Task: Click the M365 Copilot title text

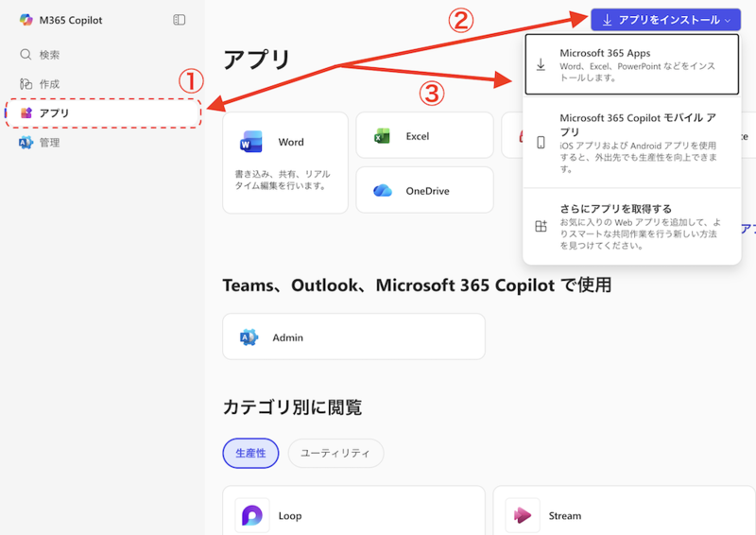Action: pyautogui.click(x=71, y=20)
